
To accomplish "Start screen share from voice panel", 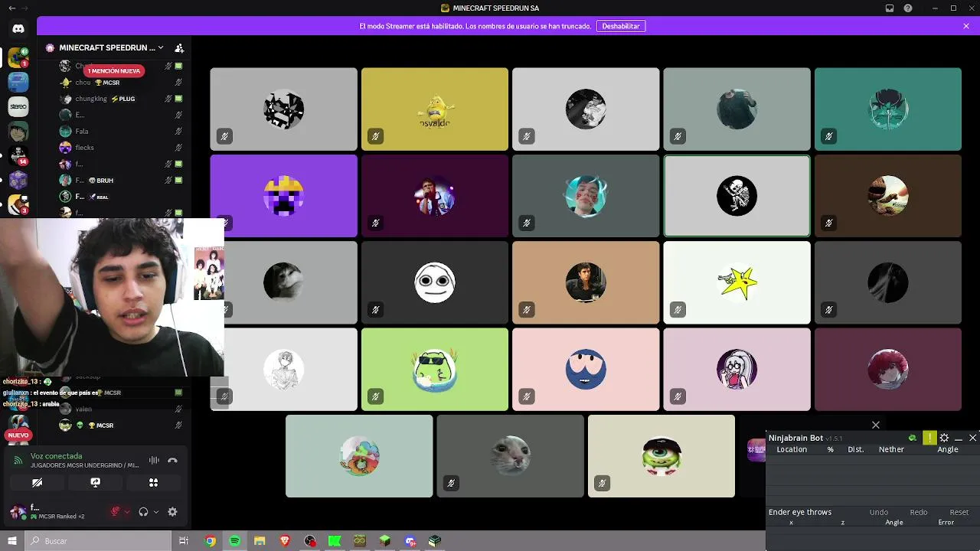I will (x=95, y=483).
